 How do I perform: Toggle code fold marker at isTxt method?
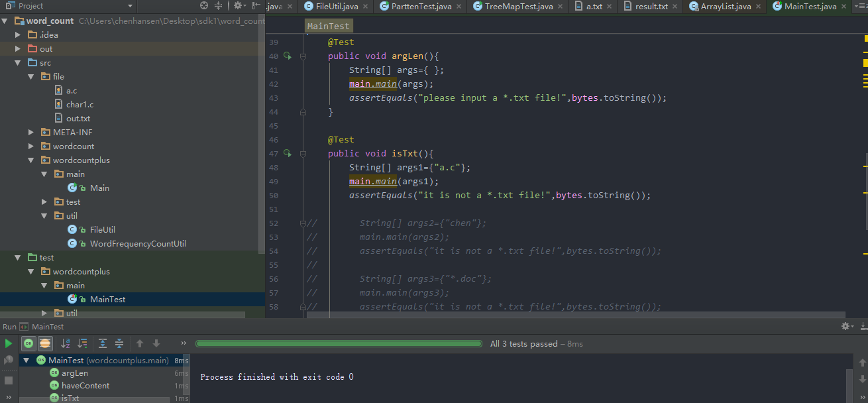pos(303,154)
